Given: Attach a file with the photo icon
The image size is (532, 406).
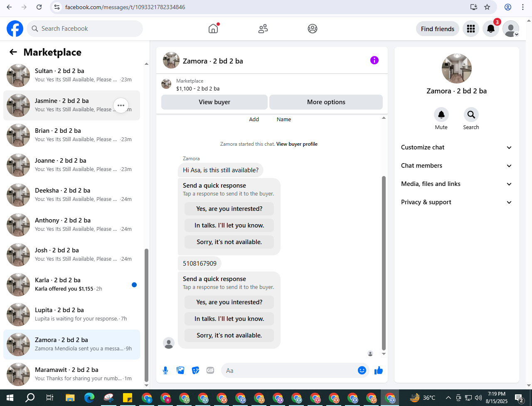Looking at the screenshot, I should coord(180,370).
